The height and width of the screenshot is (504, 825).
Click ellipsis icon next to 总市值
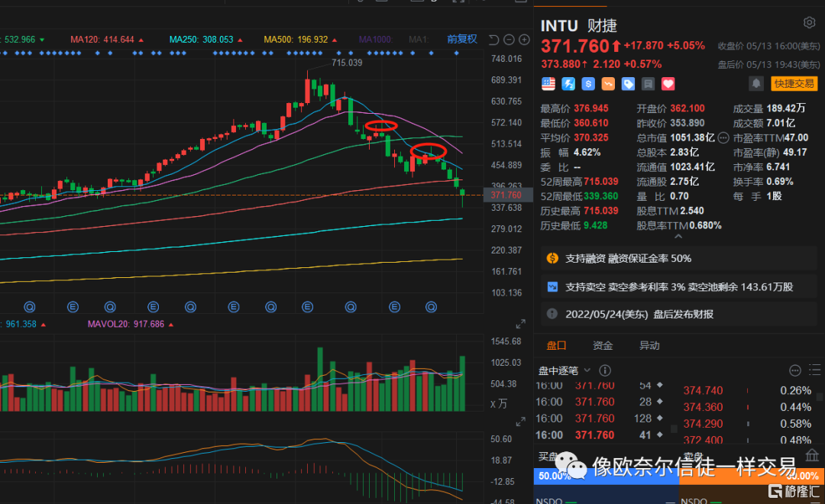(723, 138)
